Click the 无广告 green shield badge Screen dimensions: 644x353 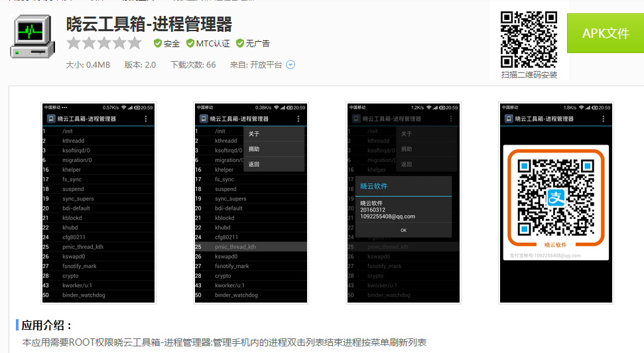point(240,43)
